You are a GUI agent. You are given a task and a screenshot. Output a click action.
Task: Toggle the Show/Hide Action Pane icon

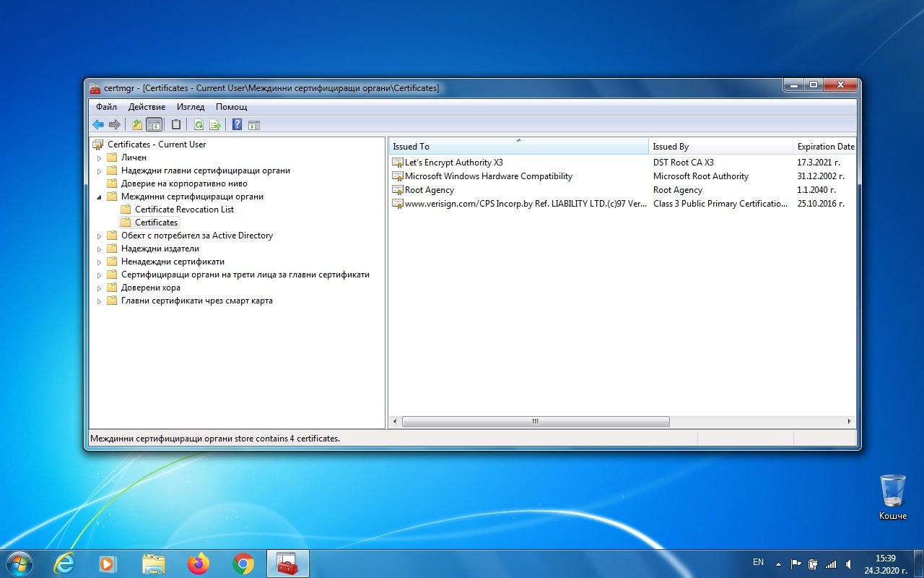pyautogui.click(x=253, y=125)
